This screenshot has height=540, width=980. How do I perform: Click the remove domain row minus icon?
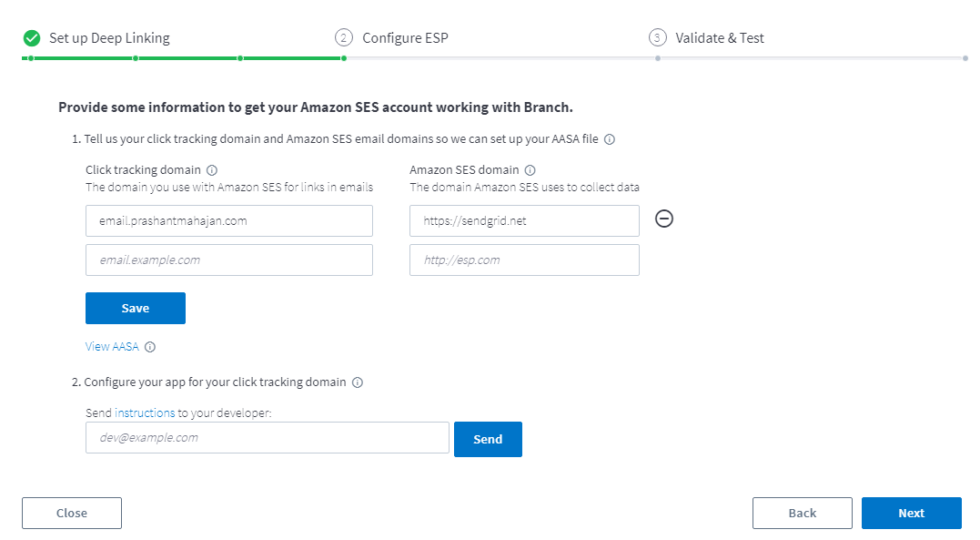click(664, 219)
